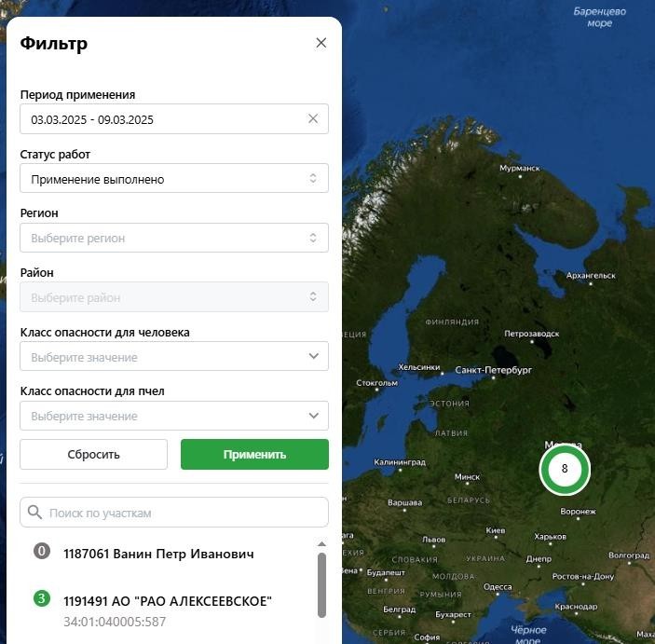Clear the date range with X icon

click(313, 118)
